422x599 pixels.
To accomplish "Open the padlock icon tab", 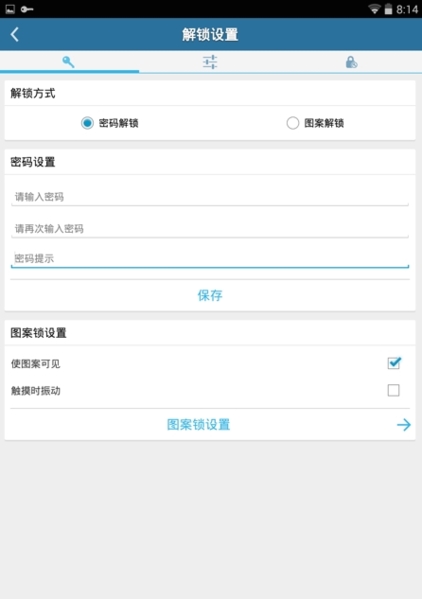I will 351,62.
